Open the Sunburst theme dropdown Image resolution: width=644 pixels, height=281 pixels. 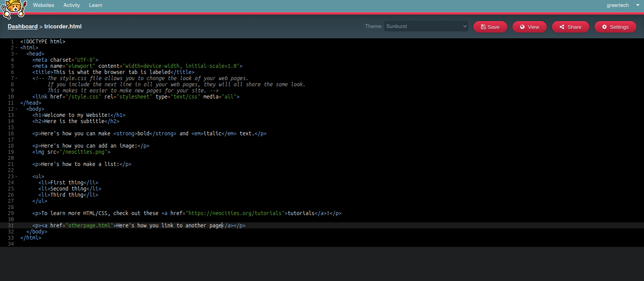(x=426, y=26)
